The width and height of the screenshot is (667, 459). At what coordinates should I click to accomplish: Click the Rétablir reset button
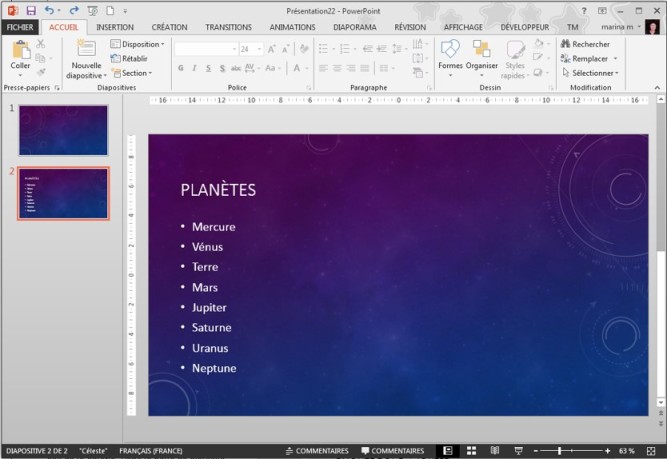(x=135, y=59)
